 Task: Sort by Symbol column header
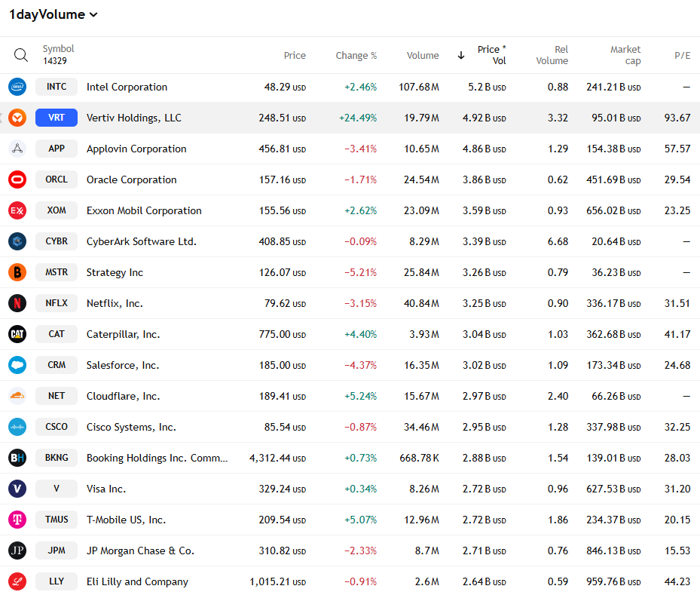[x=58, y=49]
